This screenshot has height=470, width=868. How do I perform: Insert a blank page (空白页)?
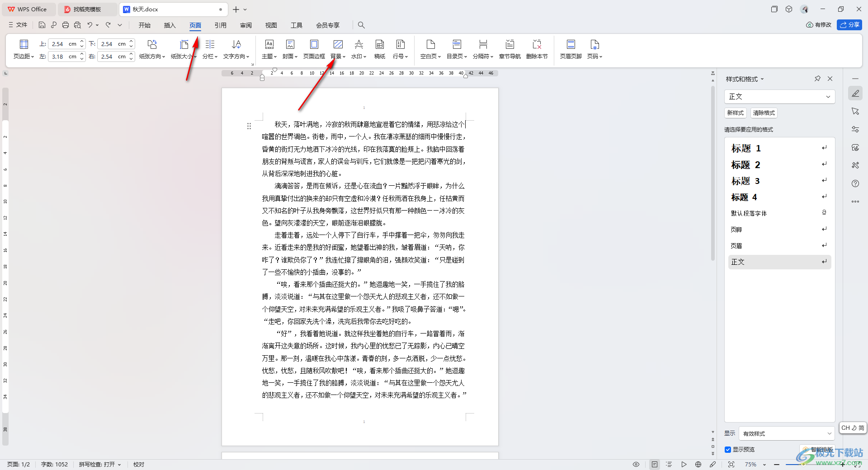click(430, 49)
